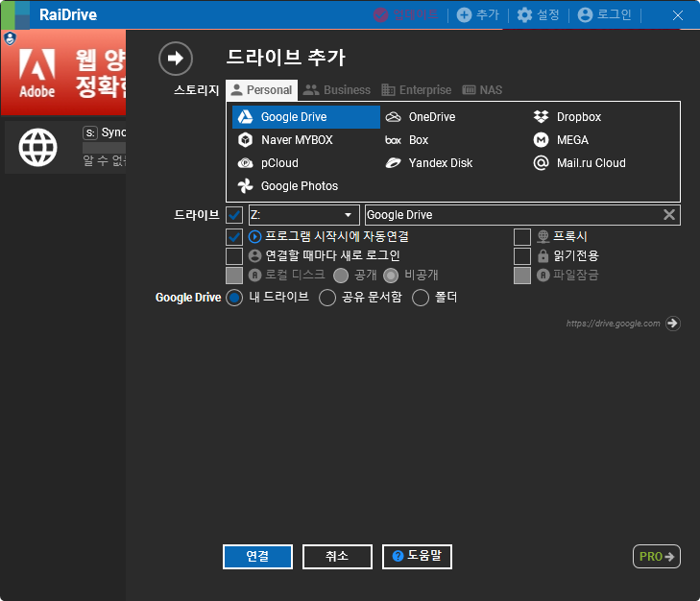
Task: Choose Mail.ru Cloud storage
Action: (x=579, y=163)
